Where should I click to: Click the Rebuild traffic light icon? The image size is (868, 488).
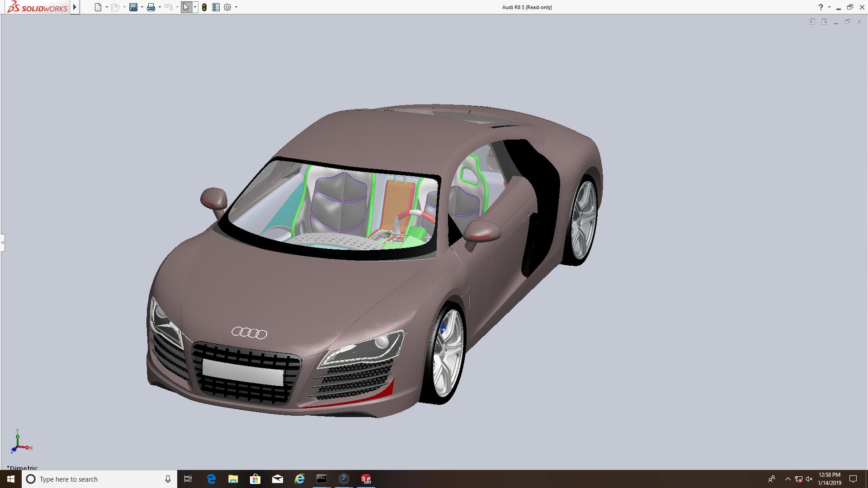click(x=204, y=7)
